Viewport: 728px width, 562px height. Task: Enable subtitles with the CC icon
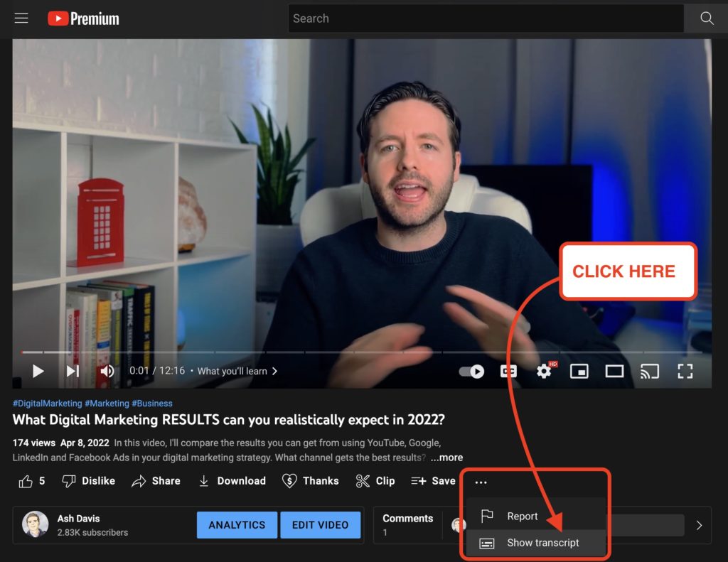508,371
